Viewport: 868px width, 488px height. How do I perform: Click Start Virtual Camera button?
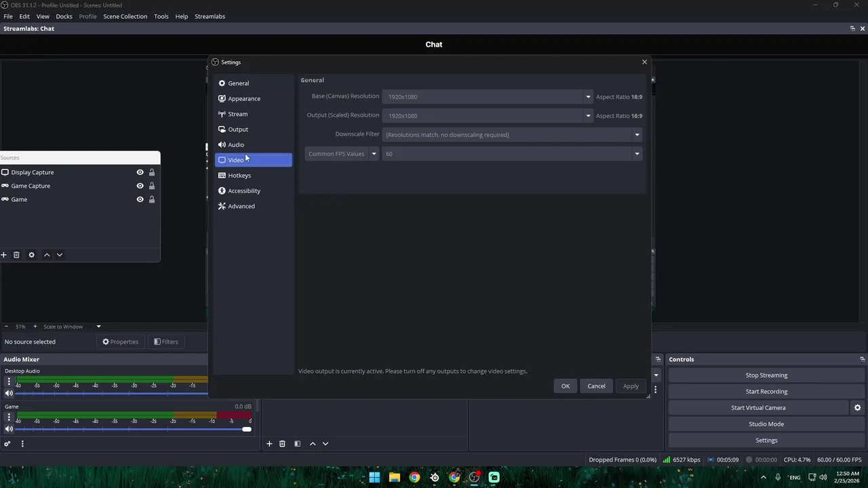click(x=758, y=408)
